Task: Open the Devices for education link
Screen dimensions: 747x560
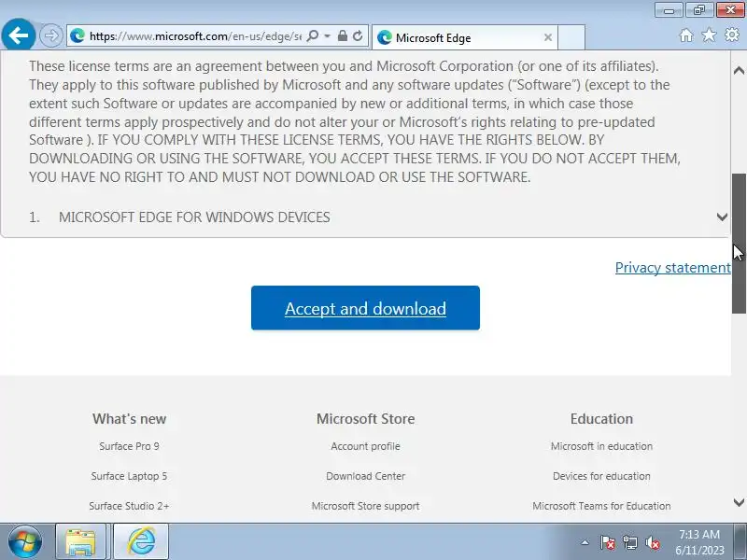Action: [x=601, y=476]
